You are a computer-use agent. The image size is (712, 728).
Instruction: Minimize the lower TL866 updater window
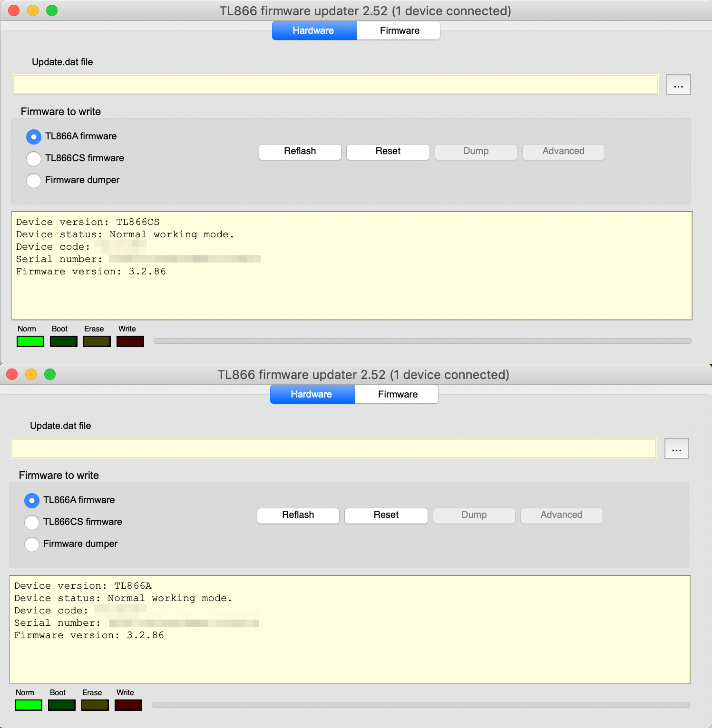31,374
